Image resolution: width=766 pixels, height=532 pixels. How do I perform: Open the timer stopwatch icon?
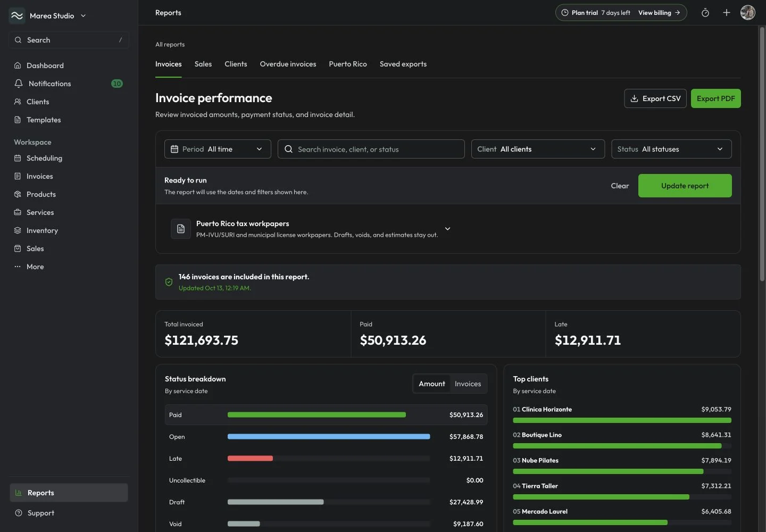[705, 13]
